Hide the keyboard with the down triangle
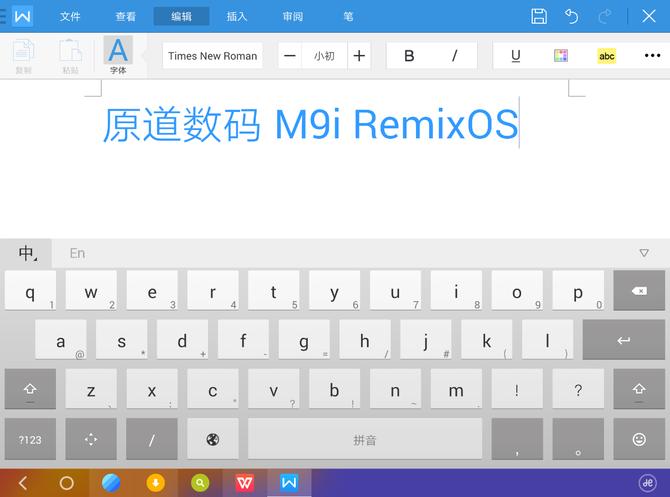Viewport: 670px width, 497px height. click(644, 253)
